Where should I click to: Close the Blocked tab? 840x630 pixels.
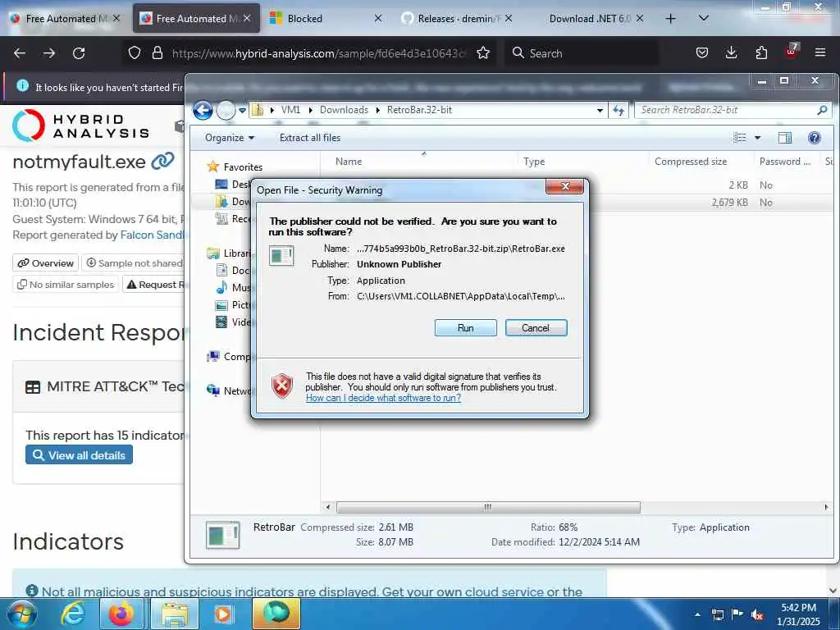point(377,18)
